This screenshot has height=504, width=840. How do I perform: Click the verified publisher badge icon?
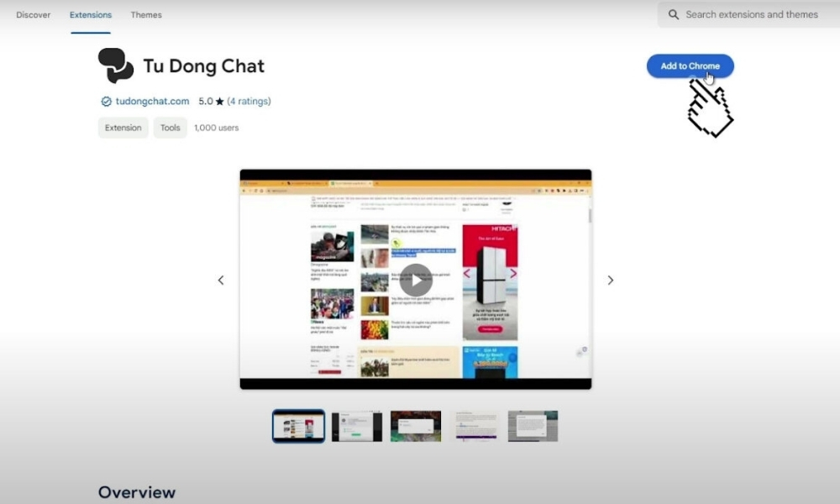point(106,102)
